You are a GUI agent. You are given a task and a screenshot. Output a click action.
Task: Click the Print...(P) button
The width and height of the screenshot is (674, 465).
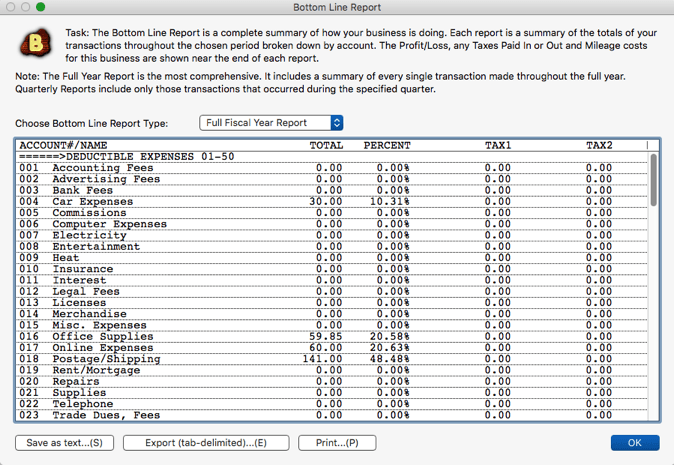click(x=337, y=443)
